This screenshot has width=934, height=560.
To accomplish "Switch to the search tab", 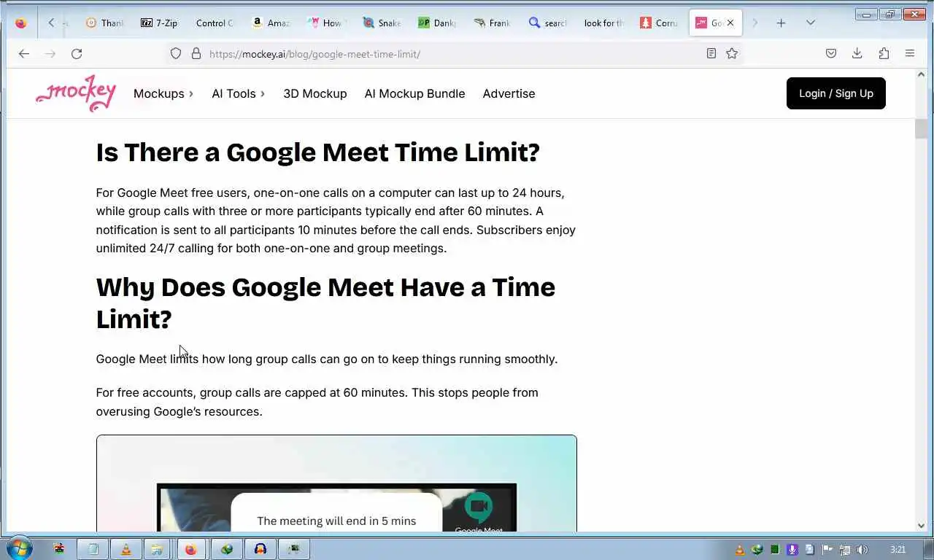I will (x=547, y=23).
